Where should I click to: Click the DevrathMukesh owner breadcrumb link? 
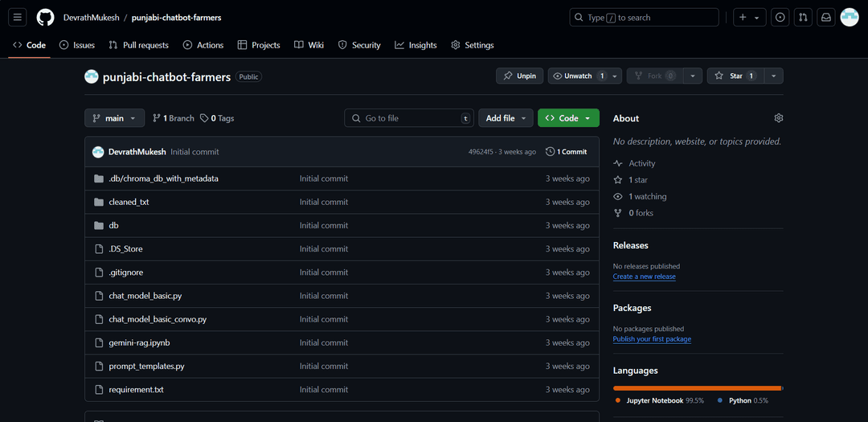click(90, 18)
